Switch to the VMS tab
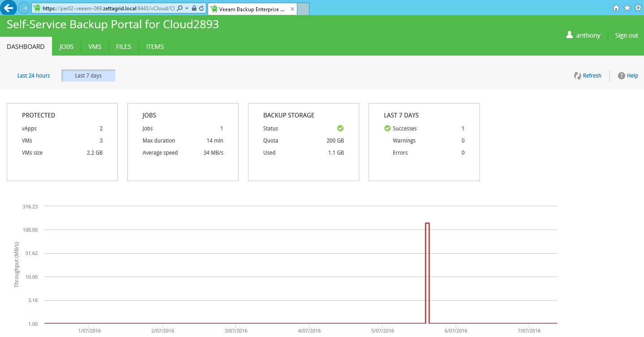 coord(95,46)
